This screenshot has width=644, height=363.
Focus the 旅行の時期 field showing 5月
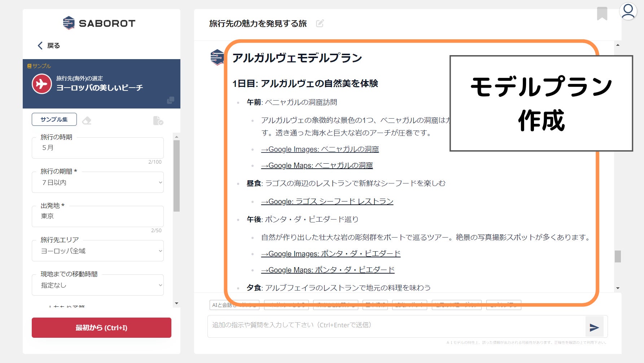pyautogui.click(x=98, y=148)
